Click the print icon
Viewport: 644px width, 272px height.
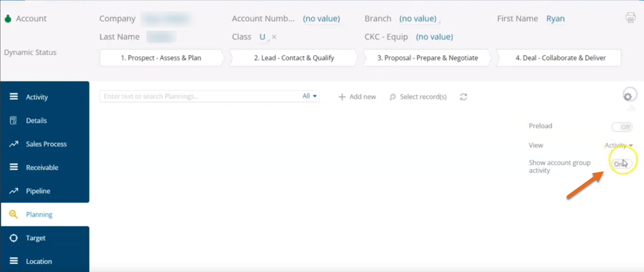pyautogui.click(x=630, y=18)
